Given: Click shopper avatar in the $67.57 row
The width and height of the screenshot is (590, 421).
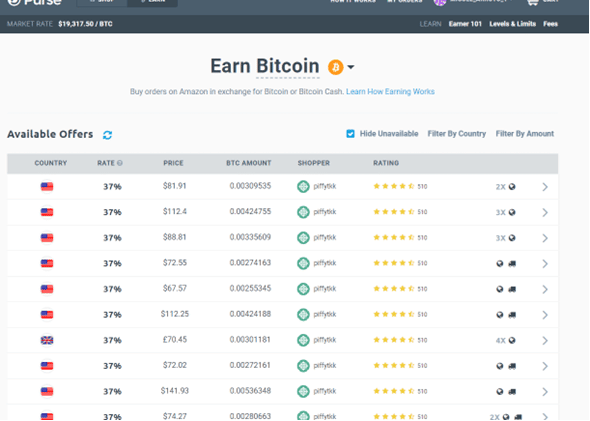Looking at the screenshot, I should click(x=303, y=289).
